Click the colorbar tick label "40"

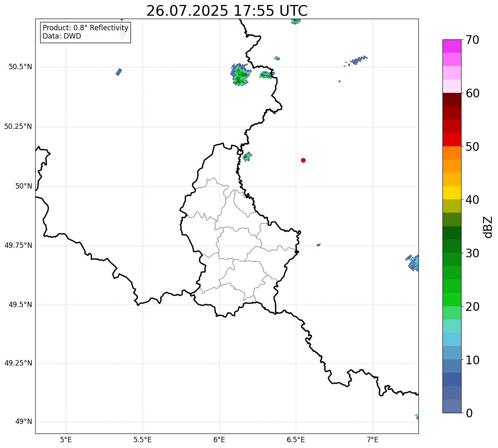click(472, 200)
